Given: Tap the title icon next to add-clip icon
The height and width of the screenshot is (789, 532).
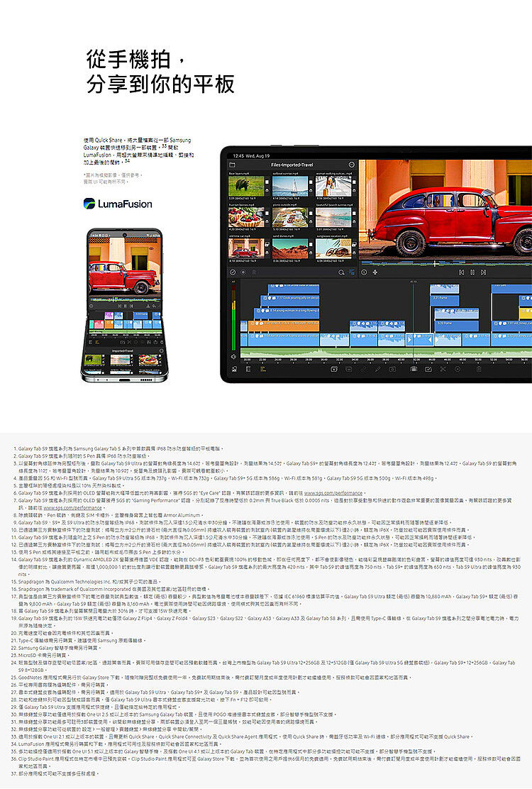Looking at the screenshot, I should [348, 369].
